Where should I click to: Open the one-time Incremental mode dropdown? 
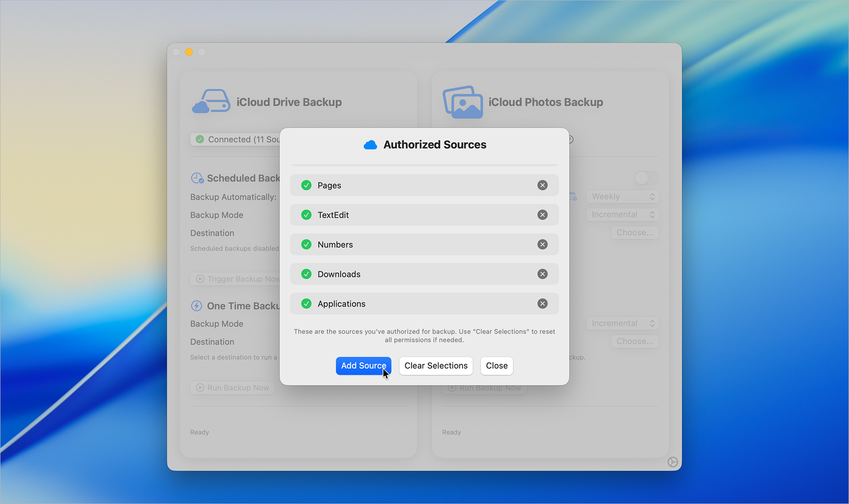click(x=623, y=324)
